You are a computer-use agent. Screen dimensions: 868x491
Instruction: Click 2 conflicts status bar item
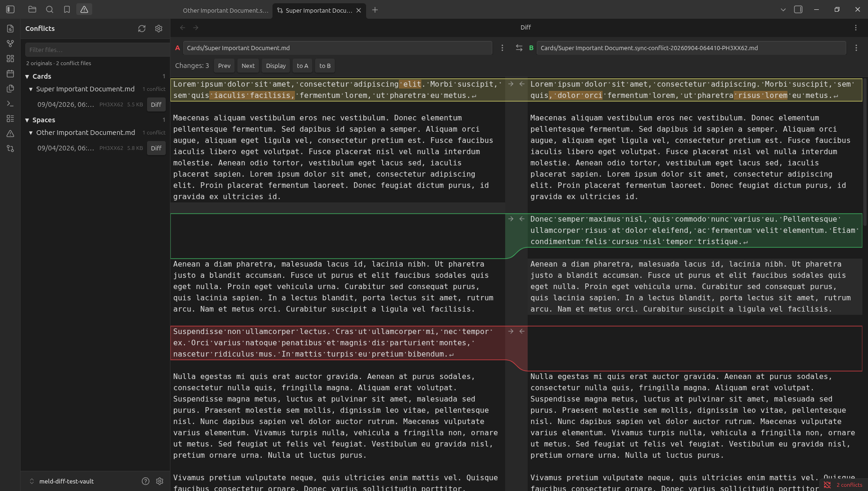point(844,485)
